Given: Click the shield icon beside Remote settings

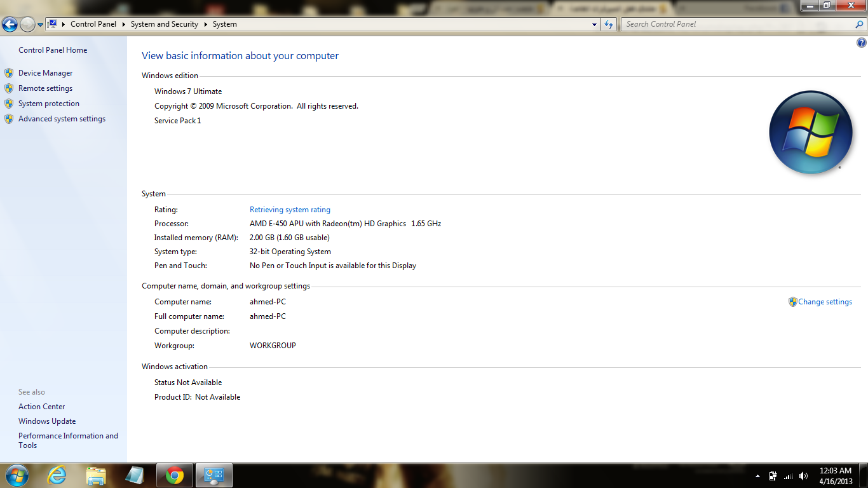Looking at the screenshot, I should tap(9, 88).
